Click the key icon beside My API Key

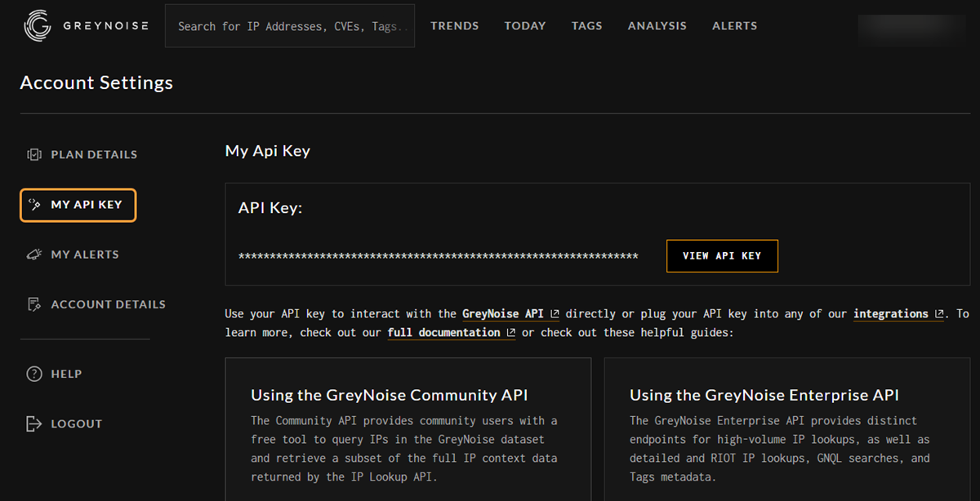tap(36, 205)
